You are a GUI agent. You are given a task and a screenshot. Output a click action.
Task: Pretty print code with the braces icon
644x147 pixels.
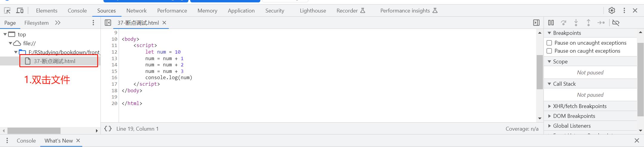(108, 129)
